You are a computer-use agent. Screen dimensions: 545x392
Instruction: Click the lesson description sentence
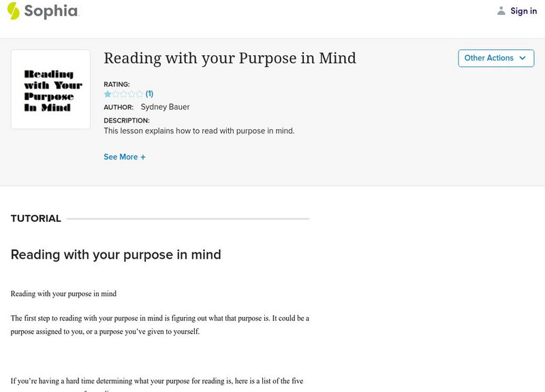tap(199, 131)
